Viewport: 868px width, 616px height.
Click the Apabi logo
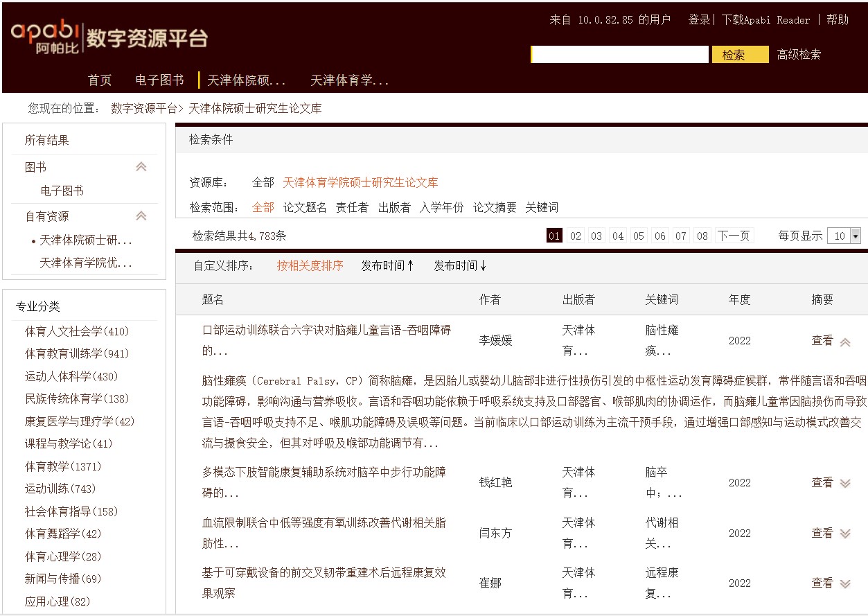click(46, 36)
